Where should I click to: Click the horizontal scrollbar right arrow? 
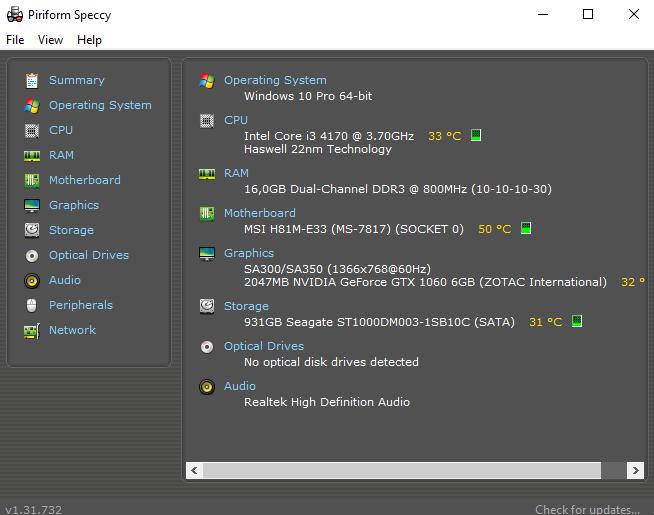click(x=636, y=470)
